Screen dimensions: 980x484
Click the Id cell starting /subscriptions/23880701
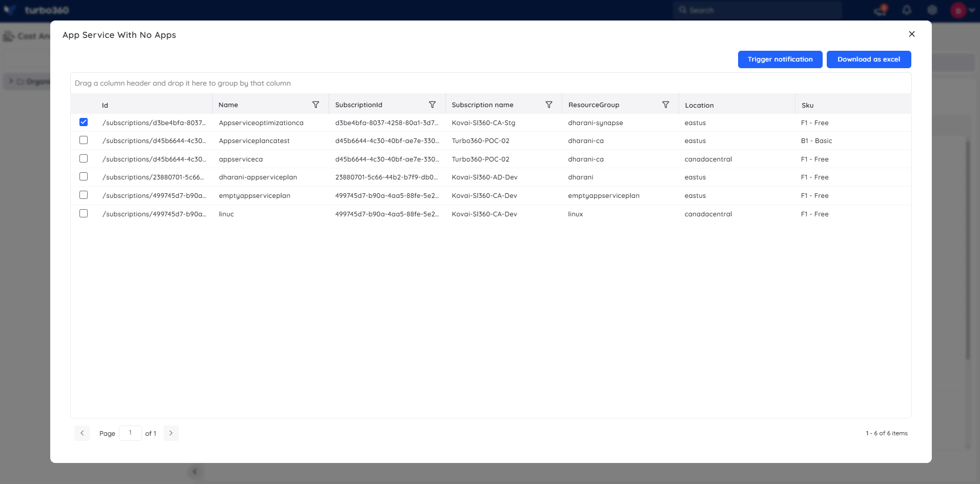coord(154,177)
